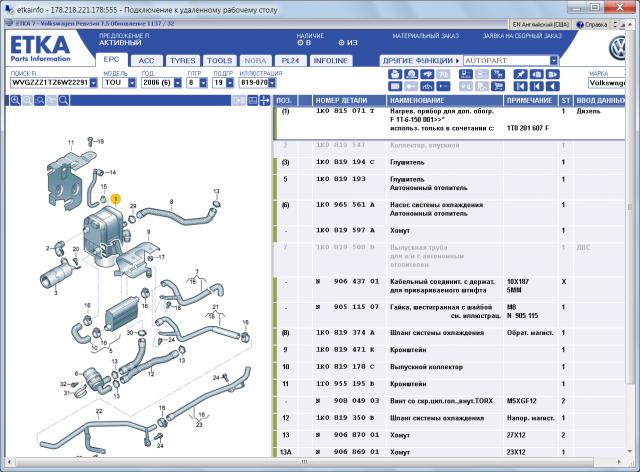This screenshot has height=472, width=640.
Task: Switch to the EPC tab
Action: [111, 60]
